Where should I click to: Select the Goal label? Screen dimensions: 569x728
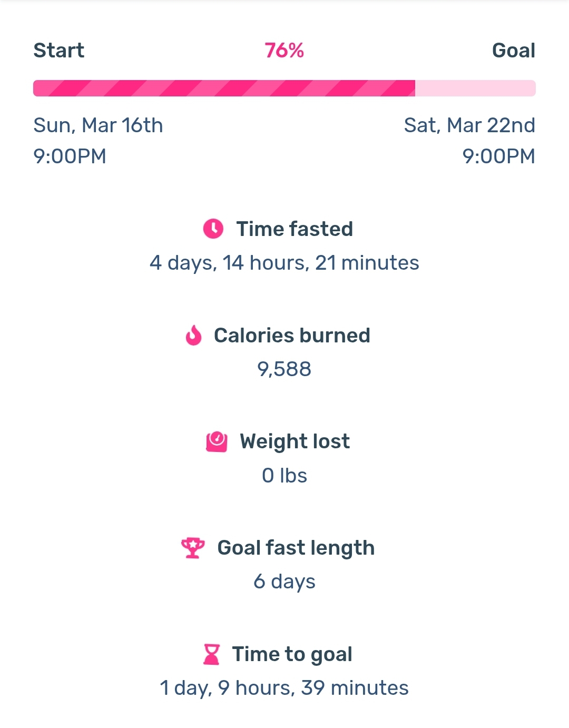coord(514,51)
